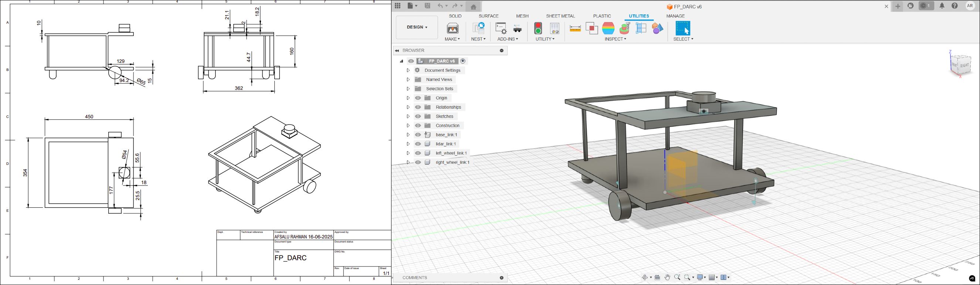The width and height of the screenshot is (980, 285).
Task: Expand the Document Settings node
Action: 408,70
